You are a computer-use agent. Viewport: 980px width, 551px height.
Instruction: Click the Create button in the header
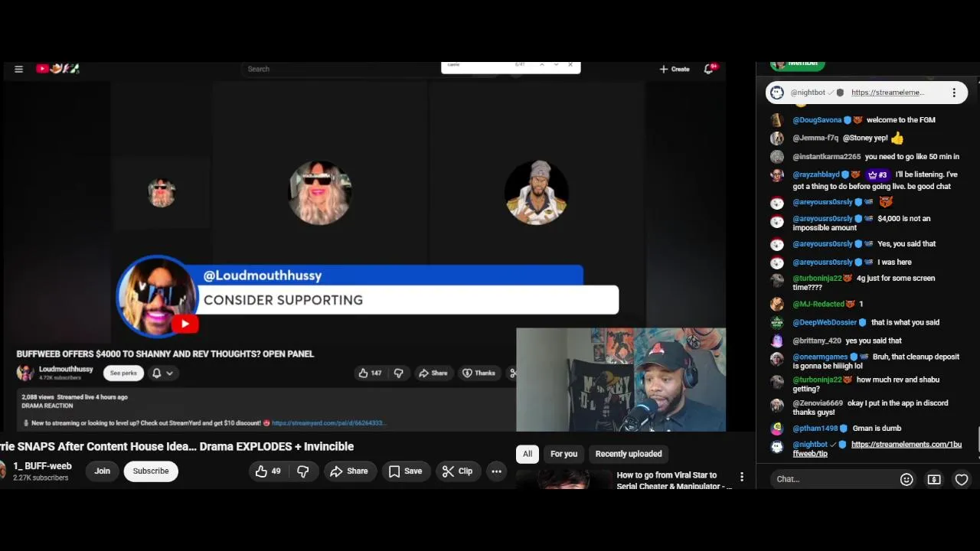pos(675,69)
